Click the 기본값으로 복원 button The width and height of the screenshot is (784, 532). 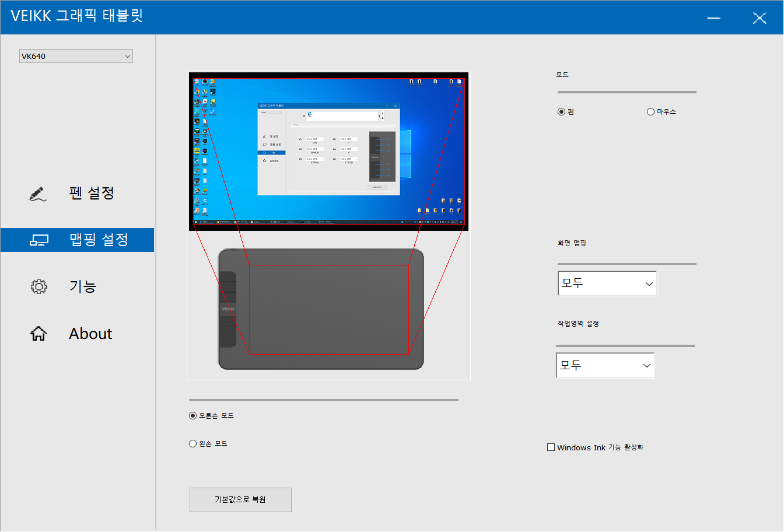240,500
